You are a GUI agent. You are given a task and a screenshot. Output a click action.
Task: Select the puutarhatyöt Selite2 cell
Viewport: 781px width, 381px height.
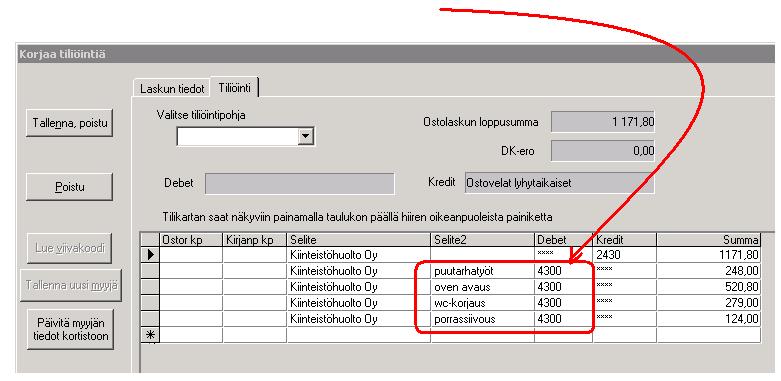tap(483, 271)
